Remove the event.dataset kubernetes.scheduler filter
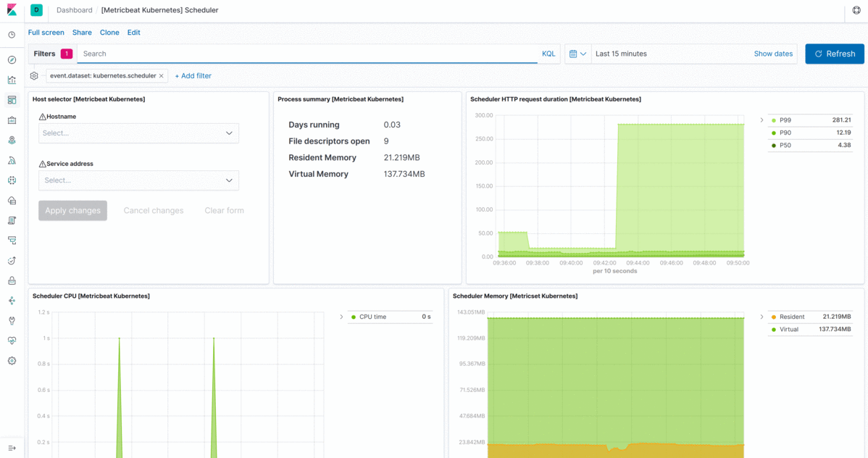 point(161,76)
